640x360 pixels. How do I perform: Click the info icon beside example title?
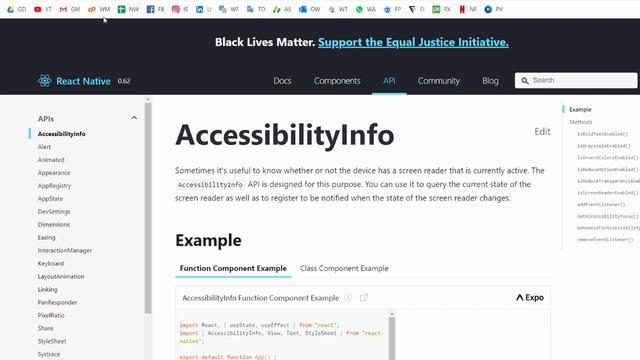coord(348,298)
